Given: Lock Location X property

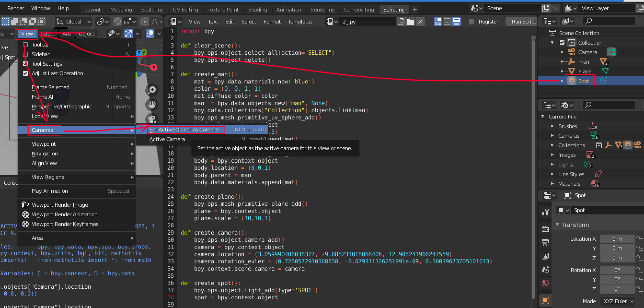Looking at the screenshot, I should [x=639, y=239].
